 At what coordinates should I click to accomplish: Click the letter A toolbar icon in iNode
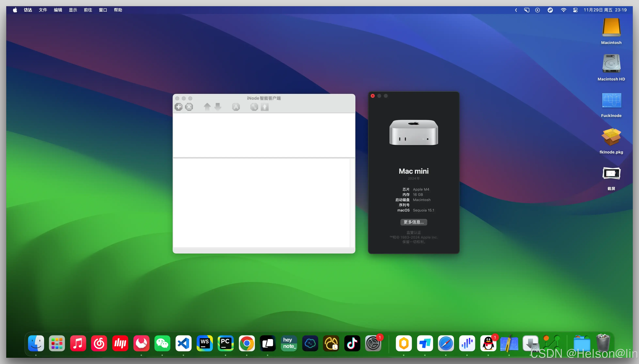[x=236, y=107]
